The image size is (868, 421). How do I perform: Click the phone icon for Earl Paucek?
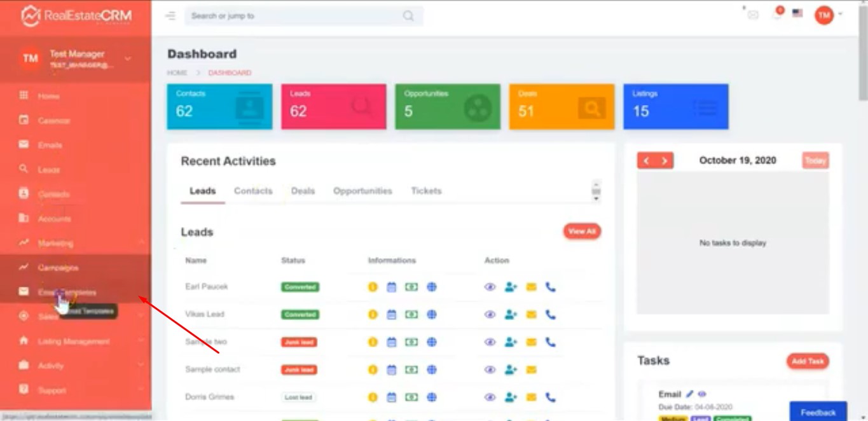tap(551, 287)
